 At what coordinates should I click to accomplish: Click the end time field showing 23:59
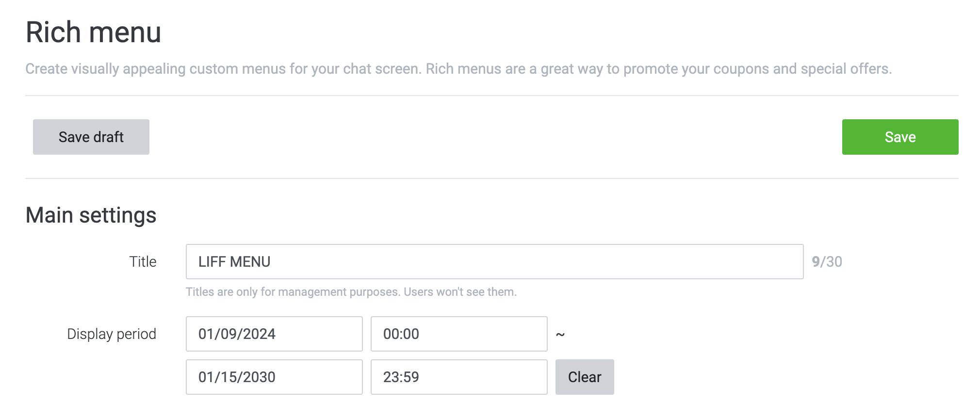click(x=459, y=377)
